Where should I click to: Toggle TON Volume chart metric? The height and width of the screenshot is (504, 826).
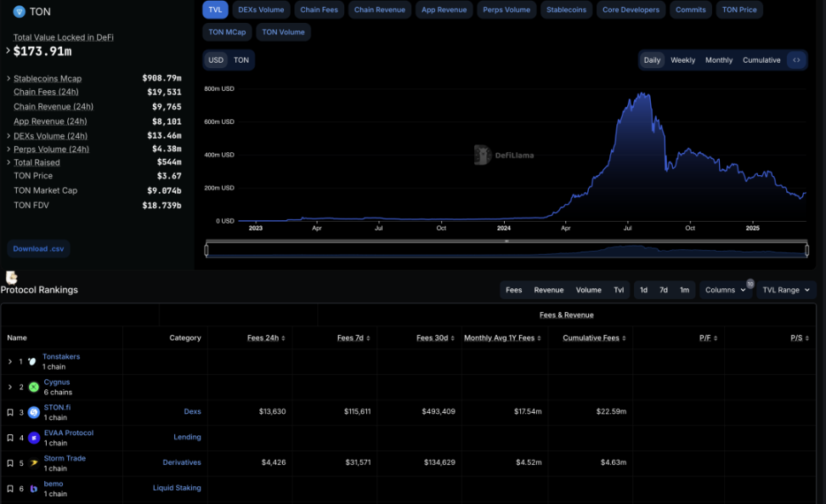284,32
